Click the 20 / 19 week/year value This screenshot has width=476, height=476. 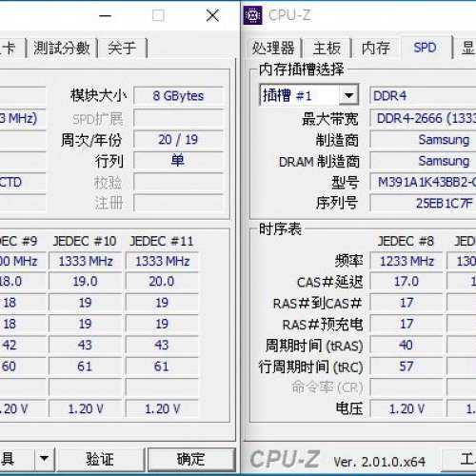(x=178, y=139)
